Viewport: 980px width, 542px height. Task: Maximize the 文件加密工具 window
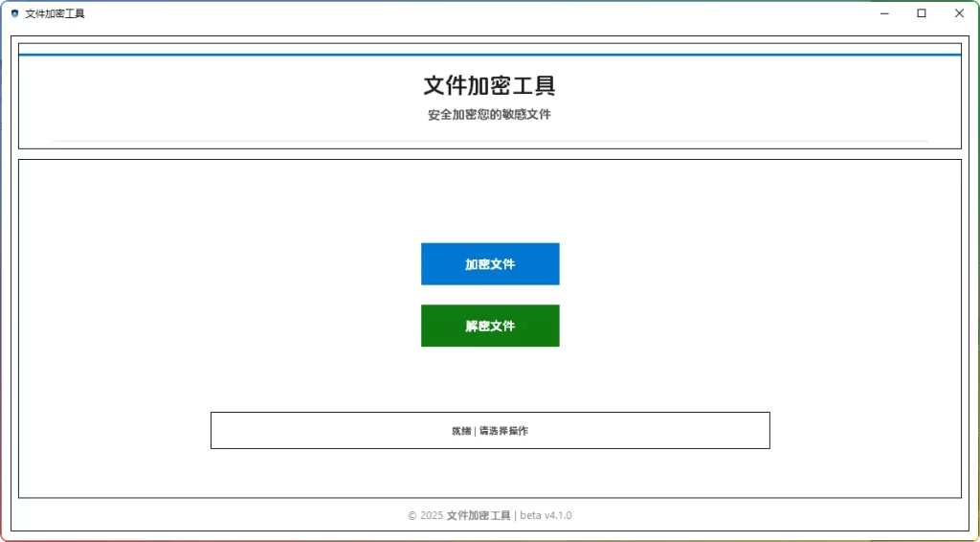(921, 13)
